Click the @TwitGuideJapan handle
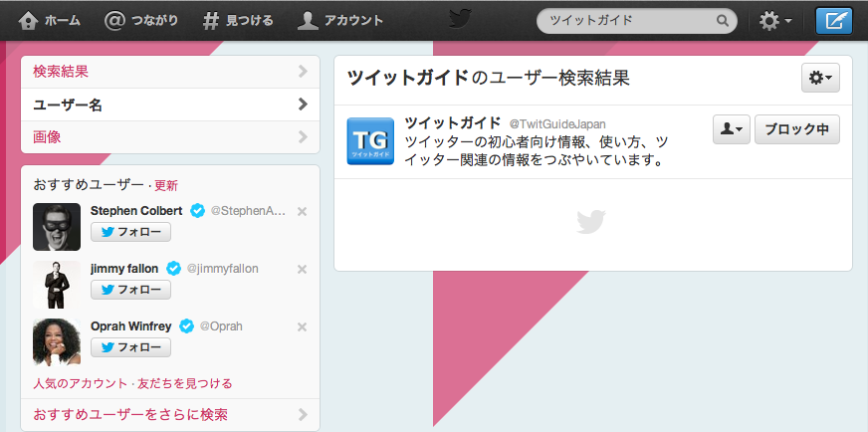 click(557, 124)
